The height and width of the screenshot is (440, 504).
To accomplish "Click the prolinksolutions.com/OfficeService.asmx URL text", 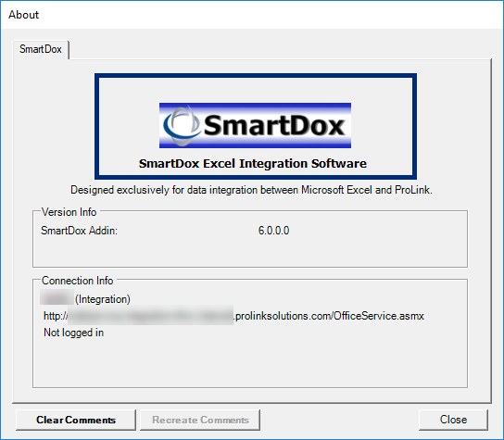I will point(329,316).
